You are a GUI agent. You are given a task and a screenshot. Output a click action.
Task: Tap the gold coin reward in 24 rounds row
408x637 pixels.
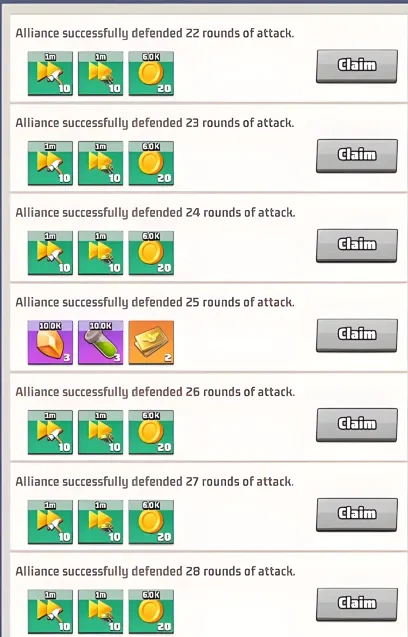click(151, 253)
